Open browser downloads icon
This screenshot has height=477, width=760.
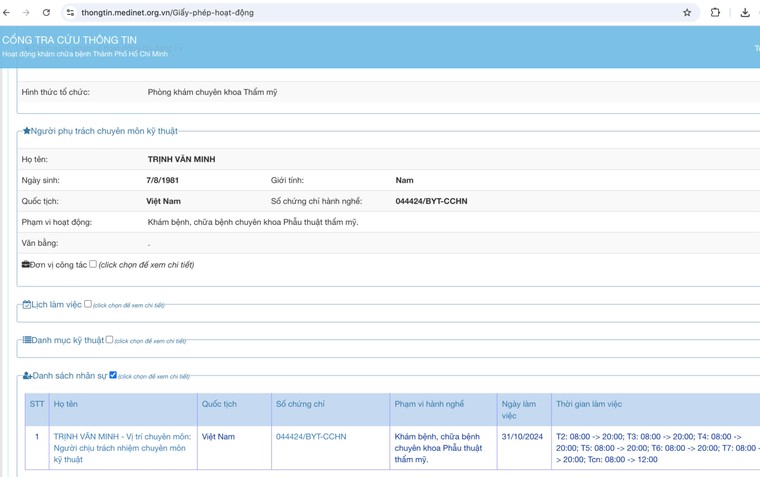(745, 13)
